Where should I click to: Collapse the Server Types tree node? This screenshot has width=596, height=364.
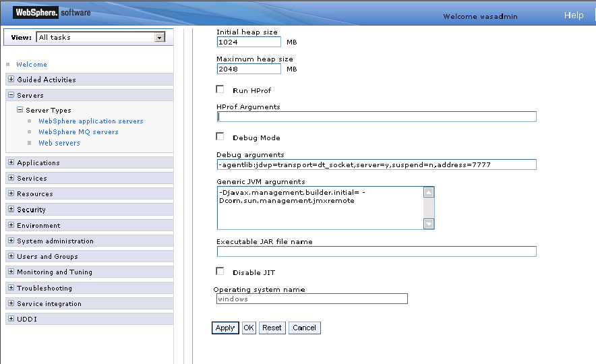click(20, 110)
